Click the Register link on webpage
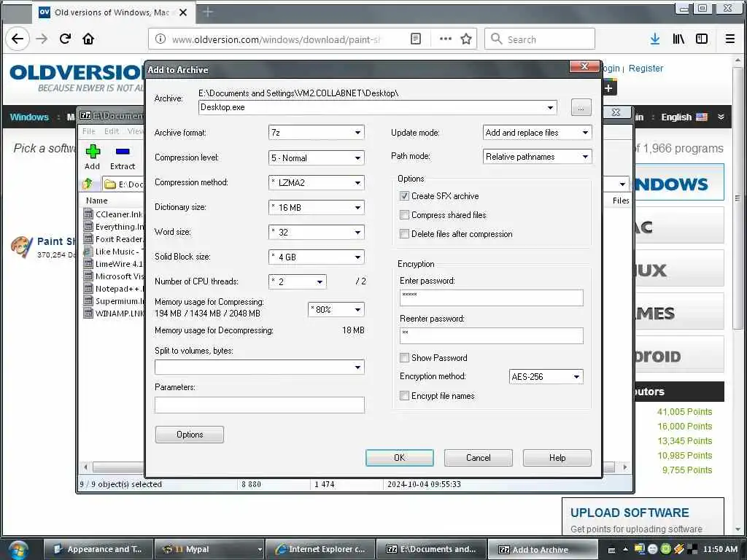Image resolution: width=747 pixels, height=560 pixels. 646,68
